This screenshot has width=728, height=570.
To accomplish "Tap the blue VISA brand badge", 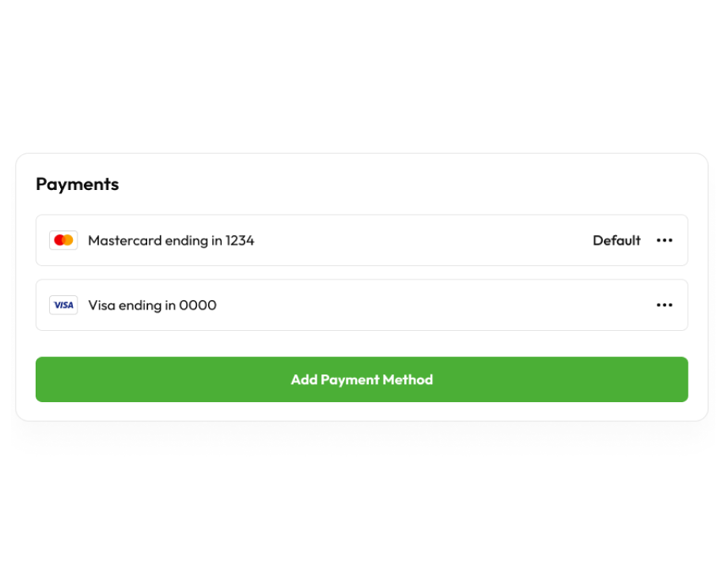I will click(x=63, y=306).
